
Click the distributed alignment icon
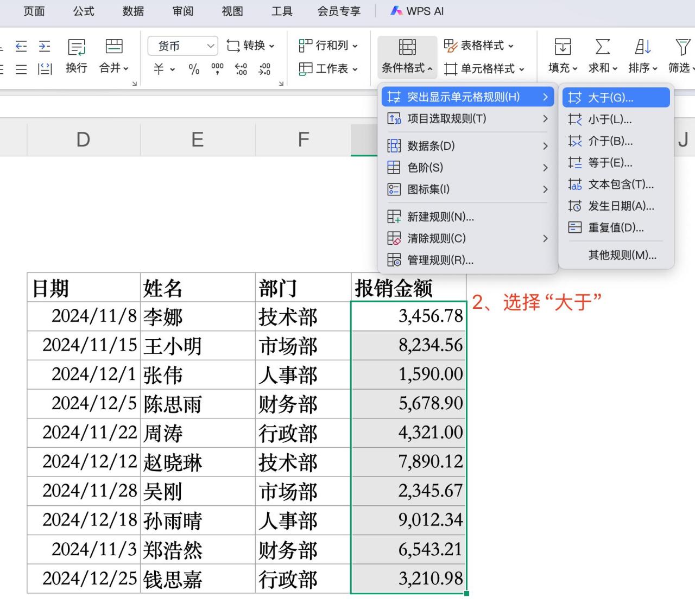[x=45, y=69]
